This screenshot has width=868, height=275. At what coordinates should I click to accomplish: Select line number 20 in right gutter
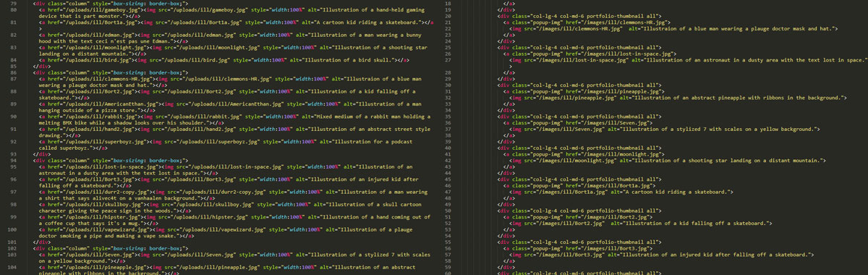447,17
